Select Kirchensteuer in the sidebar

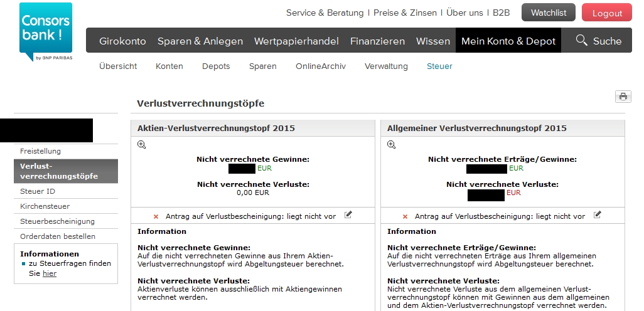click(45, 206)
